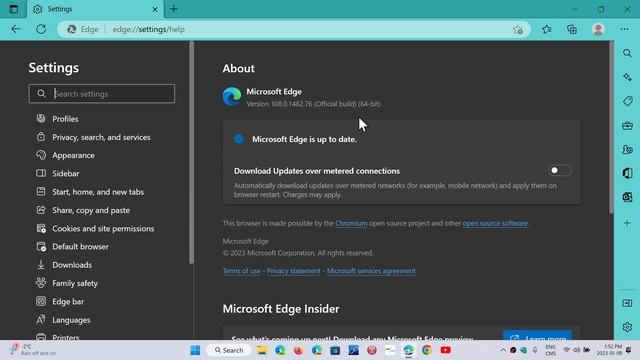Open sidebar Tools briefcase icon

coord(627,125)
